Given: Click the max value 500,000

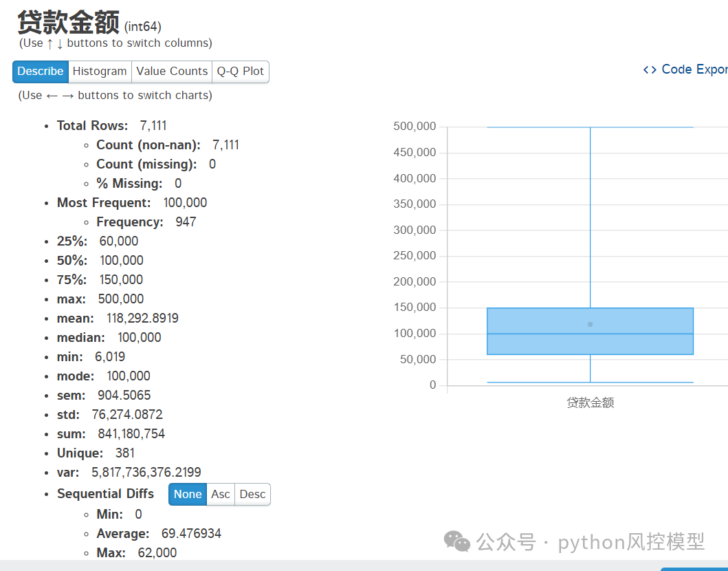Looking at the screenshot, I should point(121,299).
